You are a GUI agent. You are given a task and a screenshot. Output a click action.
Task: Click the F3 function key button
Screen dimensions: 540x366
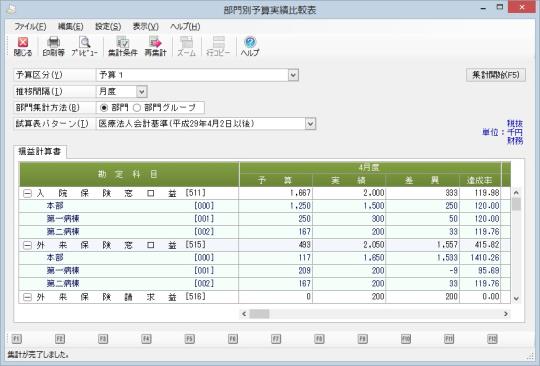click(x=103, y=339)
